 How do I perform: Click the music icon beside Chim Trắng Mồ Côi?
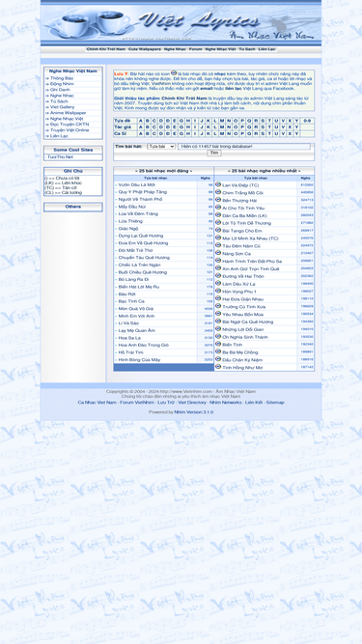click(x=218, y=192)
